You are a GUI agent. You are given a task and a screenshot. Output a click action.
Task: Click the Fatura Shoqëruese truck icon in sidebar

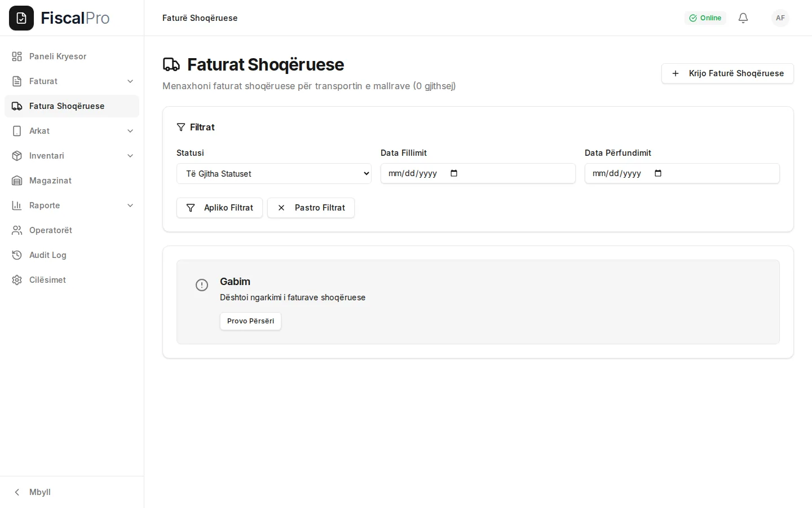point(17,106)
